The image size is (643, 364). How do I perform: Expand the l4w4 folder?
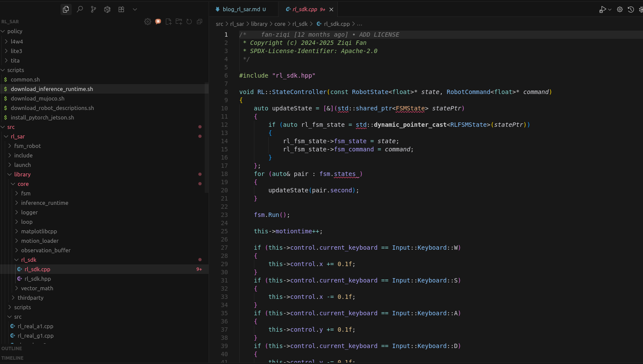(104, 41)
